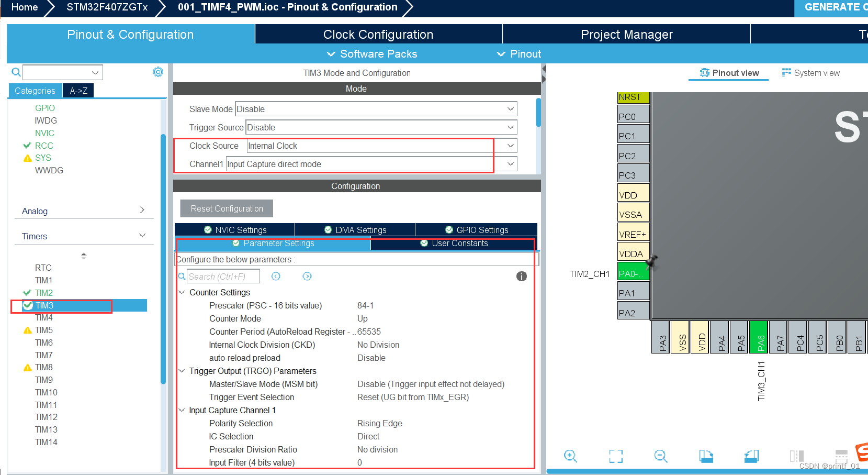Image resolution: width=868 pixels, height=475 pixels.
Task: Select Categories list tab
Action: [35, 91]
